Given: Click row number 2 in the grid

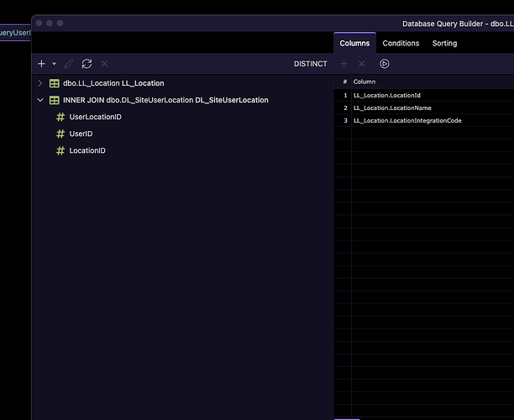Looking at the screenshot, I should (345, 108).
